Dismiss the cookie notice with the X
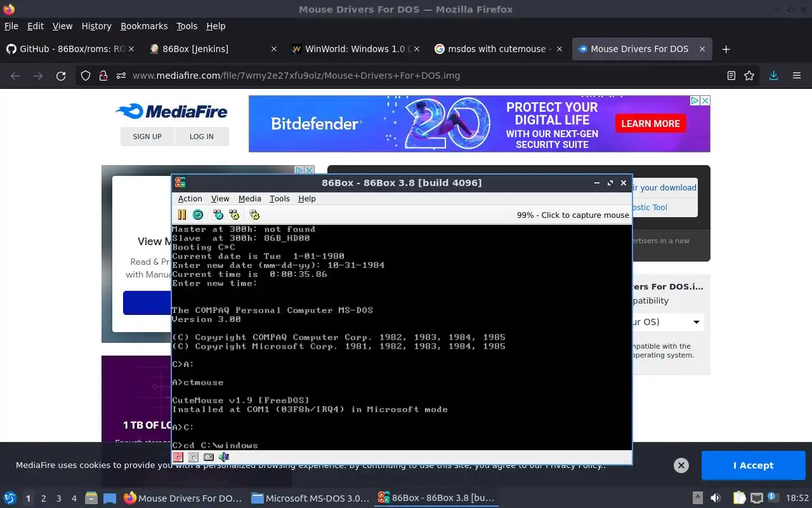812x508 pixels. 681,465
